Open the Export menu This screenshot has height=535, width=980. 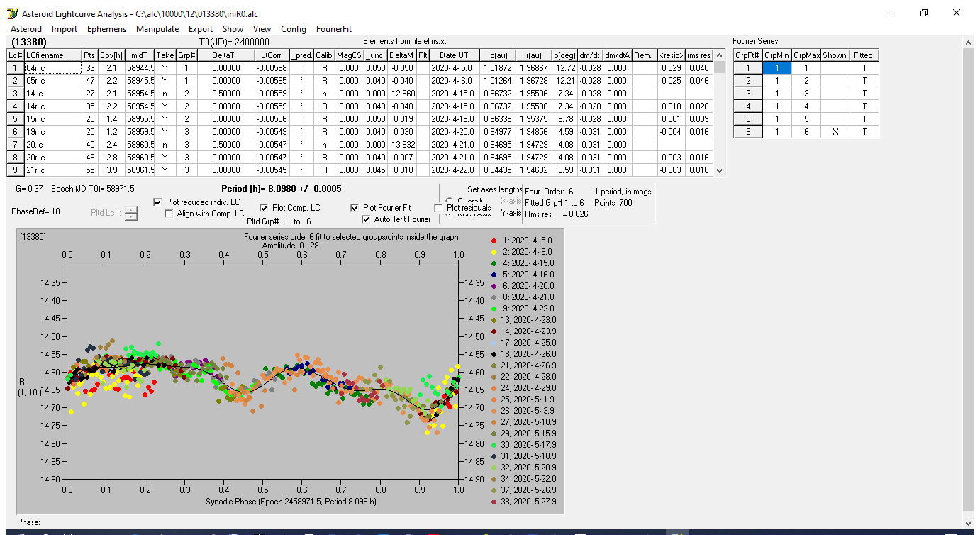click(x=201, y=29)
